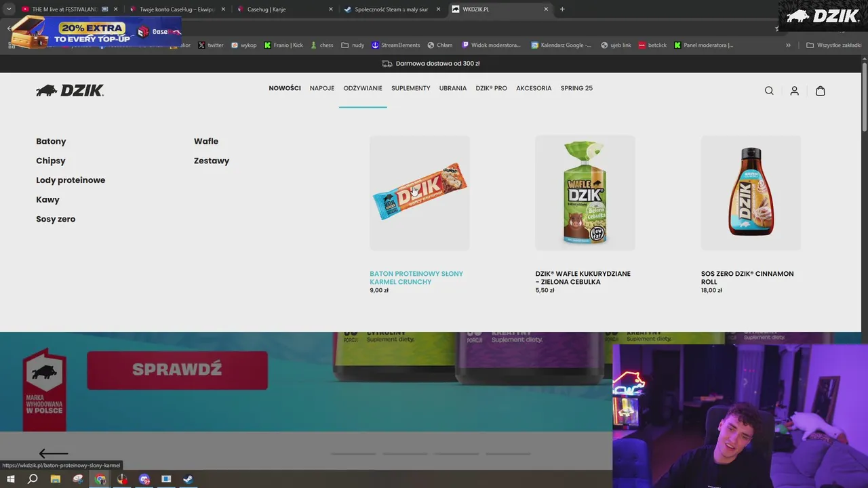Open the DZIK® PRO menu
The image size is (868, 488).
click(x=492, y=88)
